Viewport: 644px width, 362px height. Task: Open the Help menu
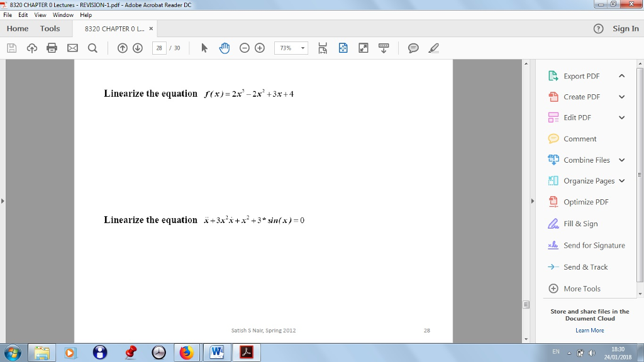86,15
